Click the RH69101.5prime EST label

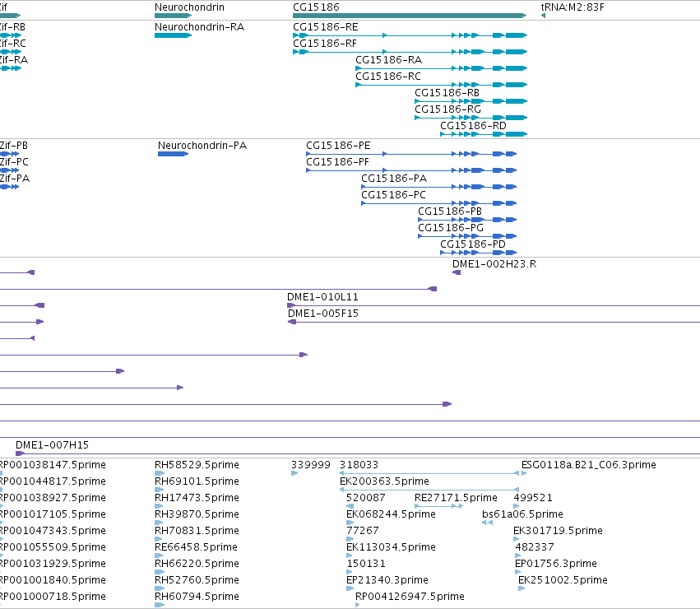197,481
